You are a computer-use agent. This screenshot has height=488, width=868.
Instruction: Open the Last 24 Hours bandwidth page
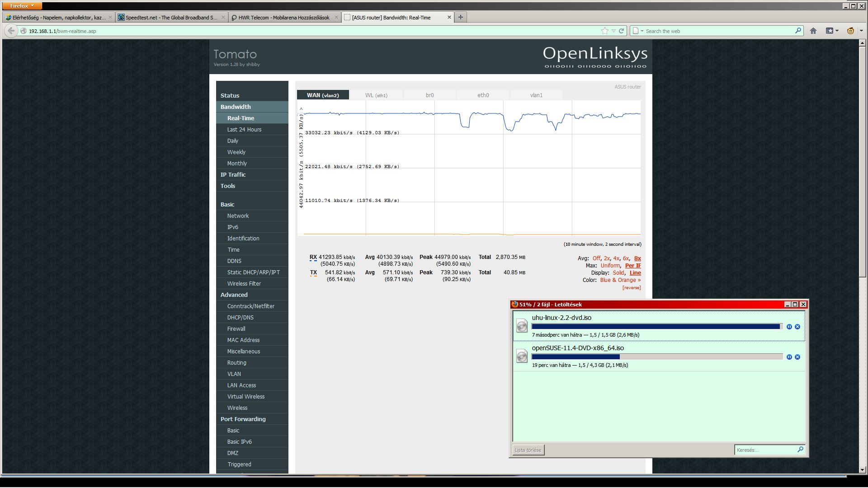244,130
